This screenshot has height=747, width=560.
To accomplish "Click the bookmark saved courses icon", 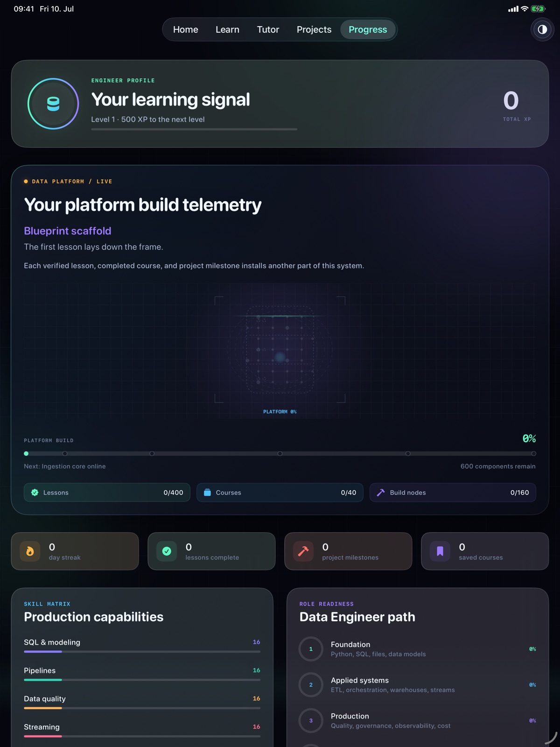I will [x=440, y=551].
